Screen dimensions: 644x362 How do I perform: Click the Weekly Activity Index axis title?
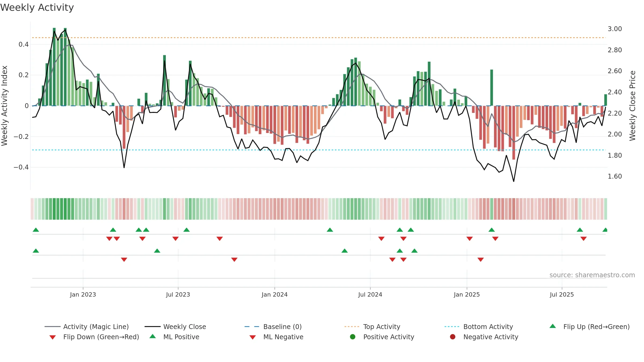click(4, 106)
